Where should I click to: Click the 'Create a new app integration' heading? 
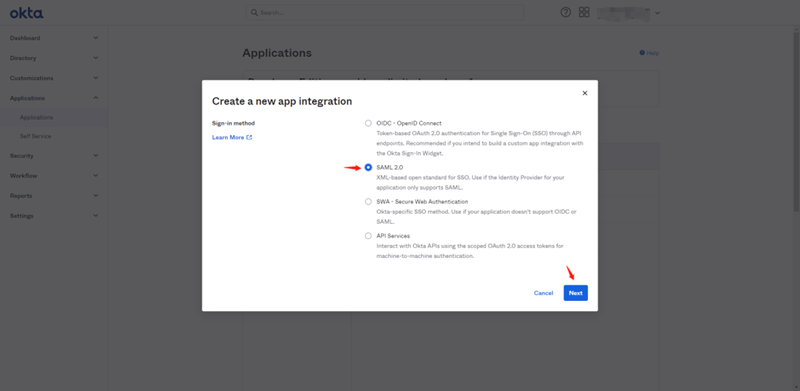(282, 101)
